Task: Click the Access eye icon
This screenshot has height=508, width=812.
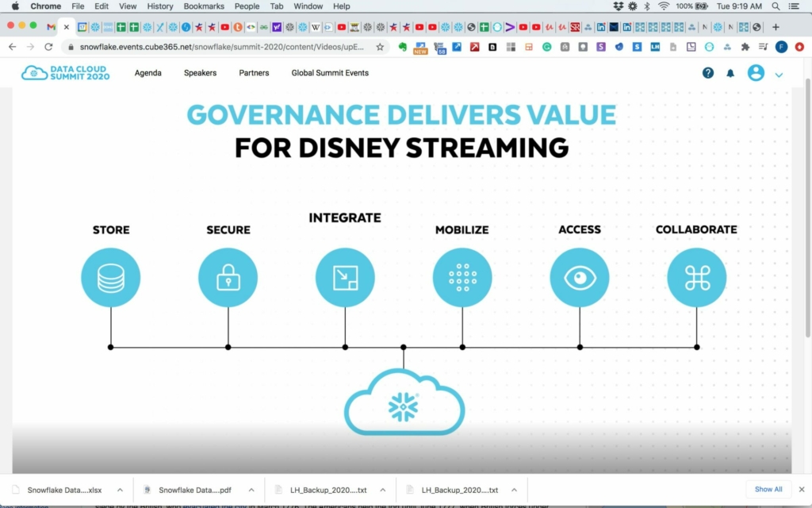Action: (580, 277)
